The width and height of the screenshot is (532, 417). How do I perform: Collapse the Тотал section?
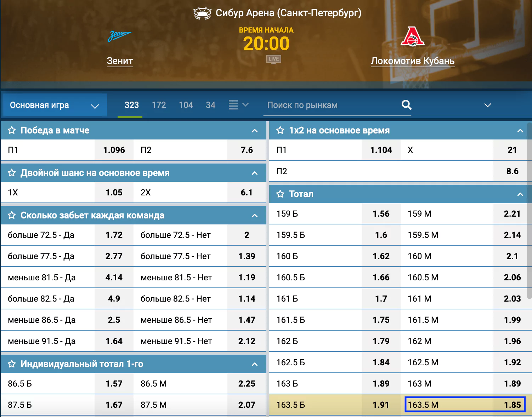(520, 194)
